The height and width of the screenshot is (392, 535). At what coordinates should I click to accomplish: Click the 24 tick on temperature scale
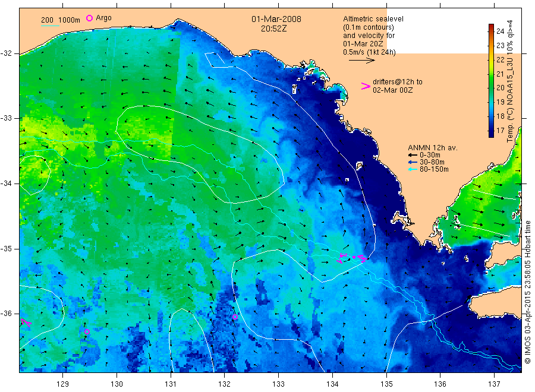500,31
